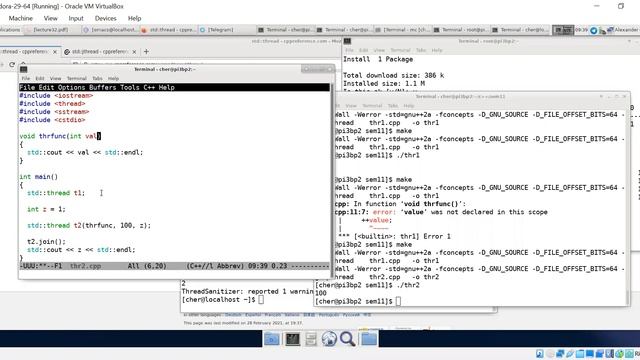This screenshot has height=360, width=640.
Task: Click 'ThreadSanitizer: reported 1 warning' text
Action: [x=247, y=291]
